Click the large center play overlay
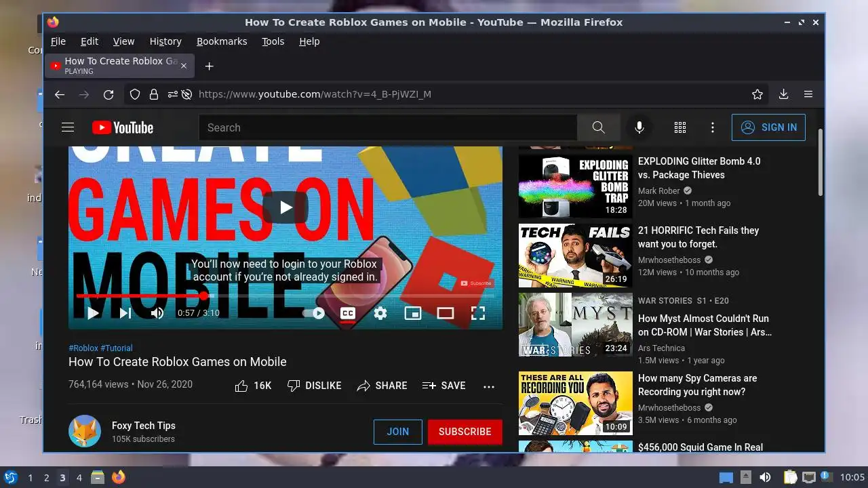868x488 pixels. tap(285, 207)
